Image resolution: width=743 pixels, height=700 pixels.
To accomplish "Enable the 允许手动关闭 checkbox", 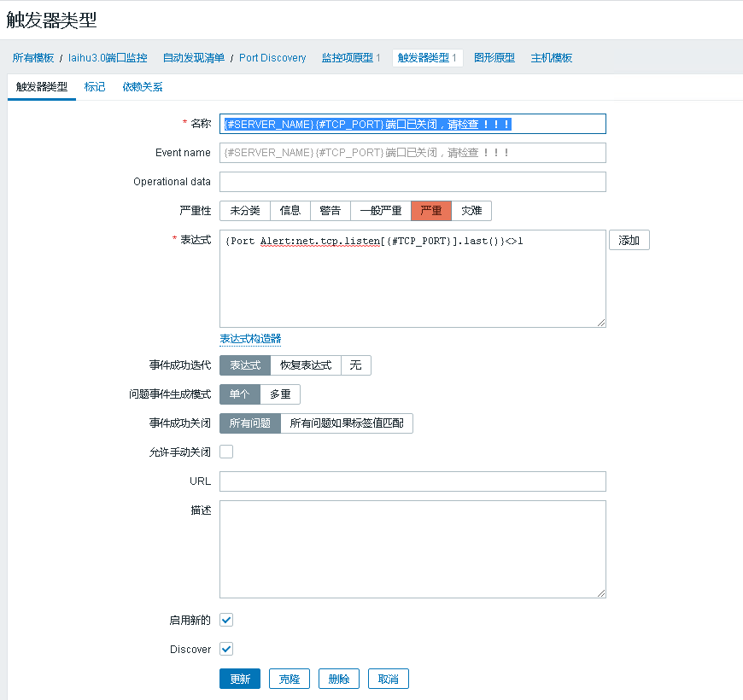I will (226, 452).
